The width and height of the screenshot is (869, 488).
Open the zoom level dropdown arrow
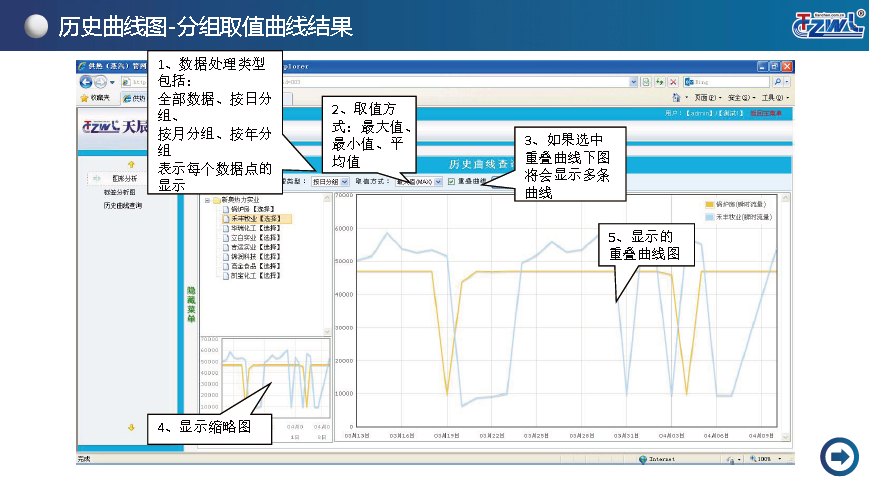tap(779, 459)
